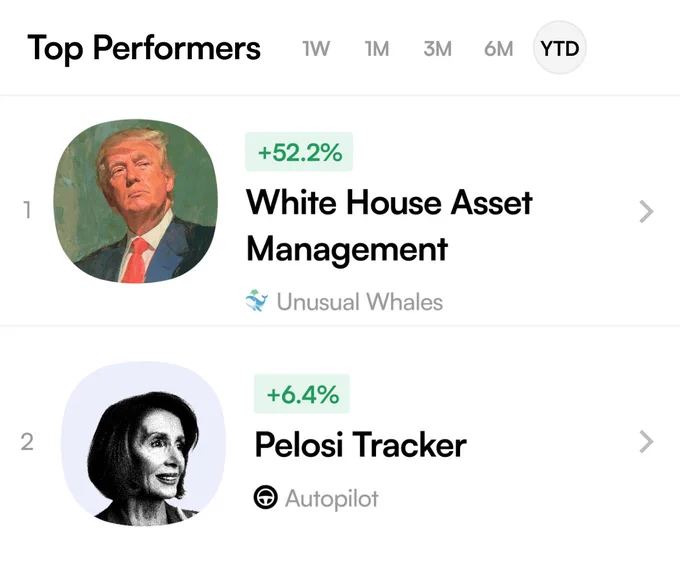Open the White House Asset Management portrait
Image resolution: width=680 pixels, height=582 pixels.
coord(136,201)
